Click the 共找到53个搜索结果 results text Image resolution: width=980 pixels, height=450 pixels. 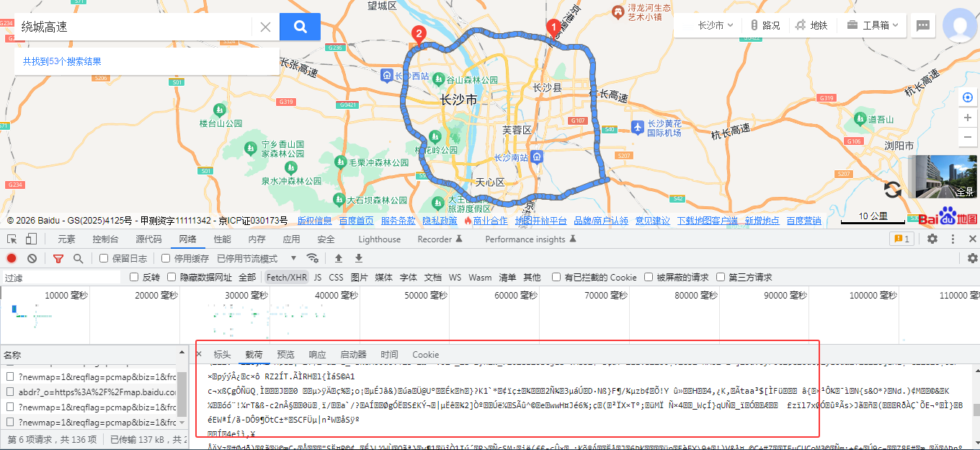[62, 61]
